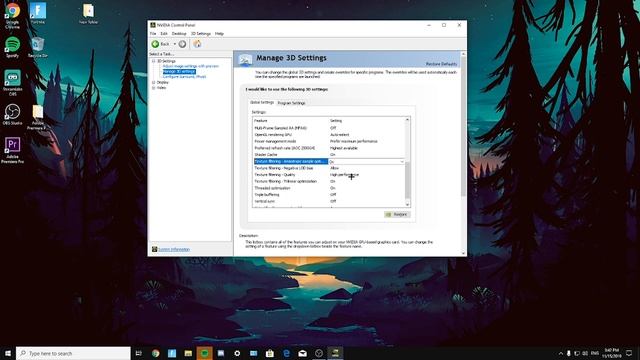Select the Threaded optimization row
The image size is (640, 360).
coord(329,188)
